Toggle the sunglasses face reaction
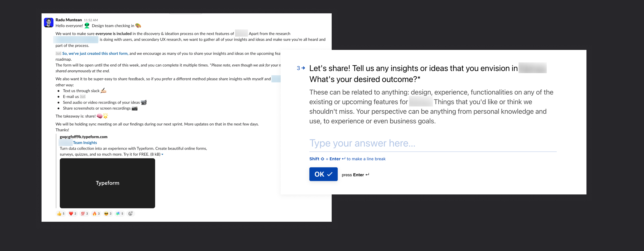Viewport: 644px width, 251px height. [108, 214]
